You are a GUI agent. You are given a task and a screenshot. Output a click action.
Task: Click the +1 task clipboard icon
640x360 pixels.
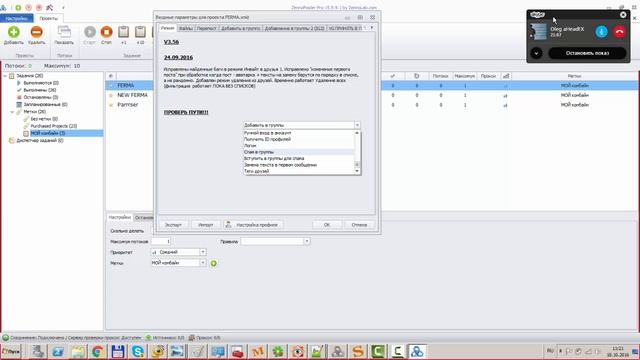point(124,32)
